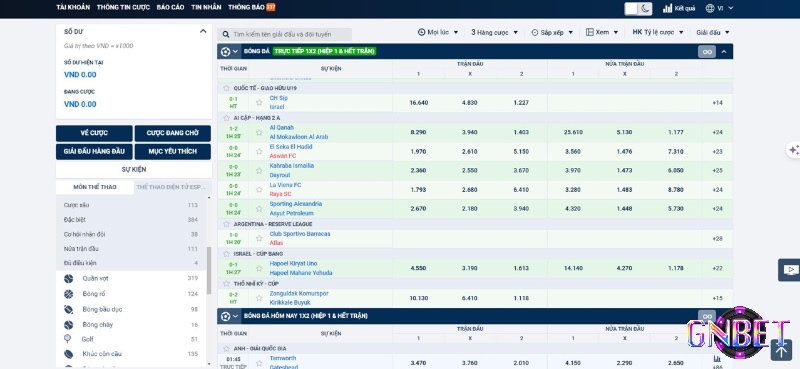
Task: Select Khúc côn cầu hockey in sports list
Action: pos(131,354)
